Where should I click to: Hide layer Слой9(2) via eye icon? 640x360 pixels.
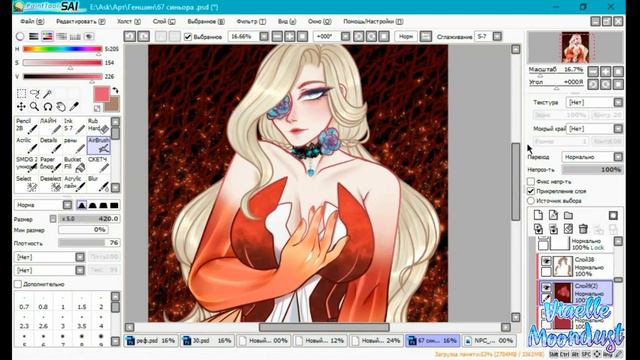tap(546, 287)
